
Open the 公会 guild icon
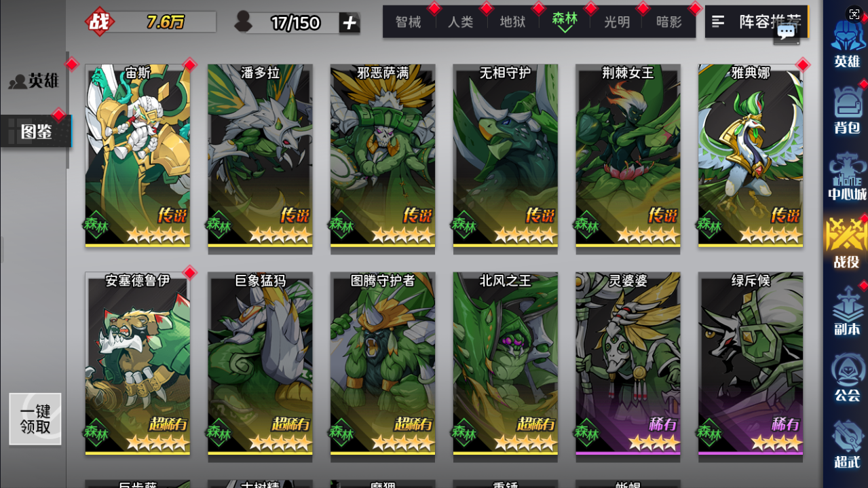click(x=847, y=377)
